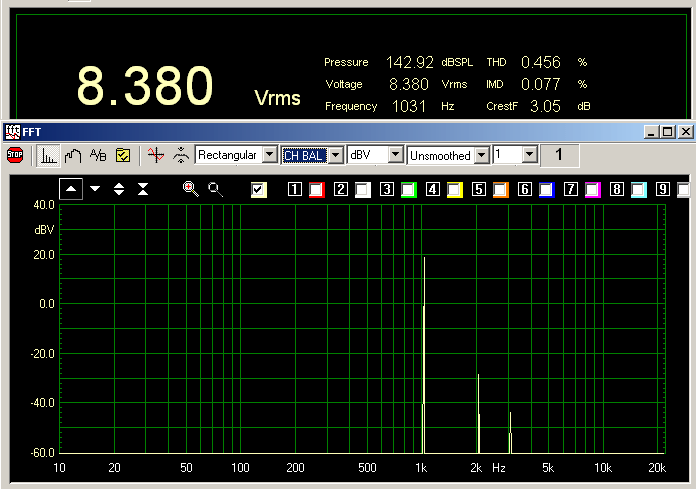Click the zoom in magnifier icon
Image resolution: width=696 pixels, height=489 pixels.
[x=190, y=188]
